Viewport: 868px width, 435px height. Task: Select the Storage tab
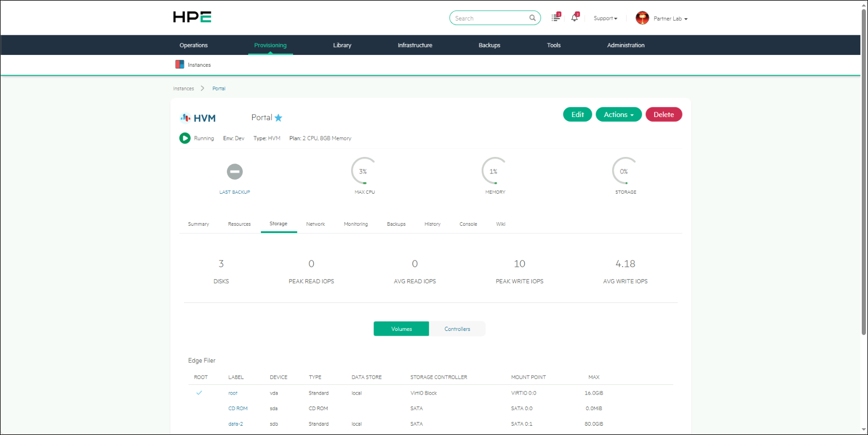[279, 224]
